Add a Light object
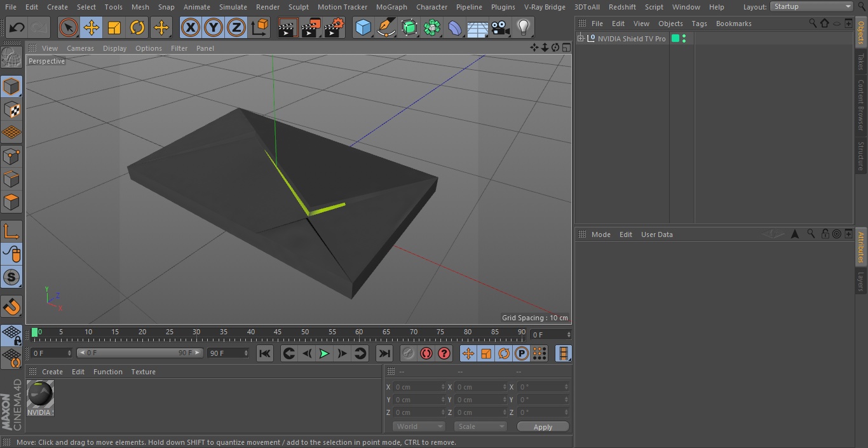 523,28
